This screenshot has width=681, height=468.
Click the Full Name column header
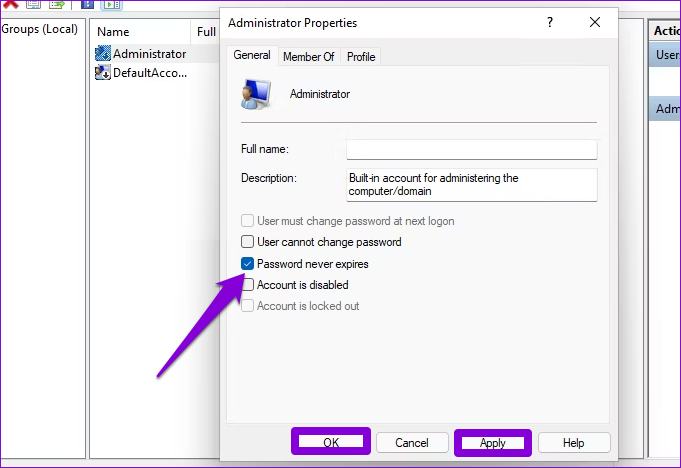(206, 32)
